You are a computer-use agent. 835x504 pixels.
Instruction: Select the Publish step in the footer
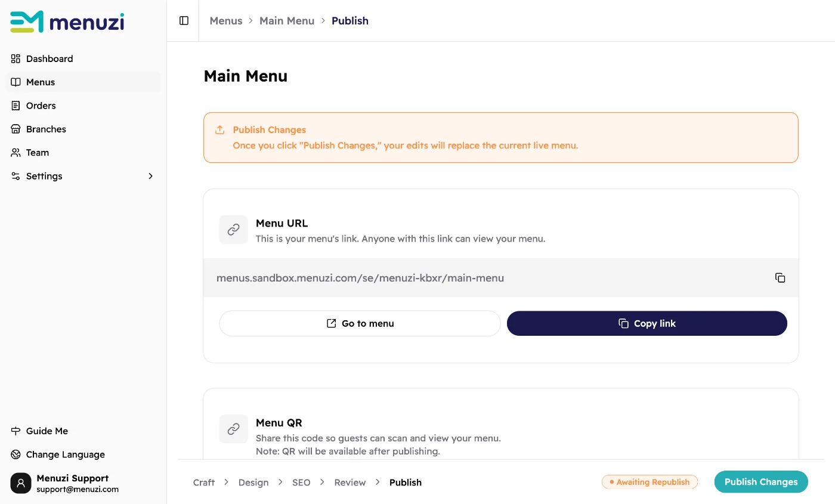[406, 483]
